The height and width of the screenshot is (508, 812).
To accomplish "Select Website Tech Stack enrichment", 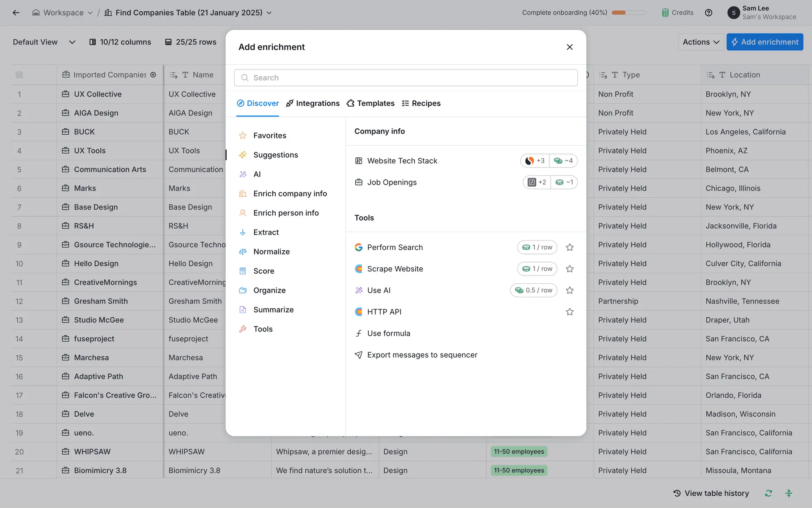I will click(x=402, y=161).
